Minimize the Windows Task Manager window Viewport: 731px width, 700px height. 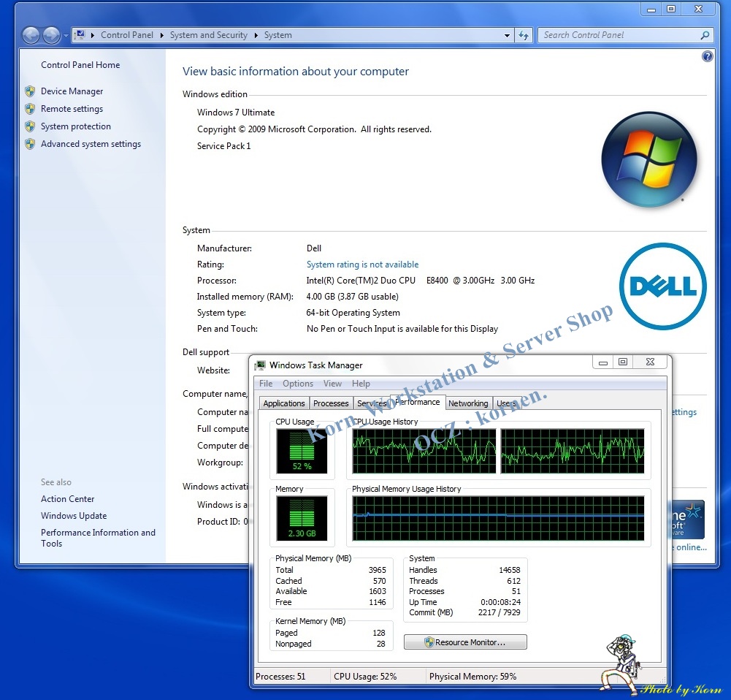602,362
